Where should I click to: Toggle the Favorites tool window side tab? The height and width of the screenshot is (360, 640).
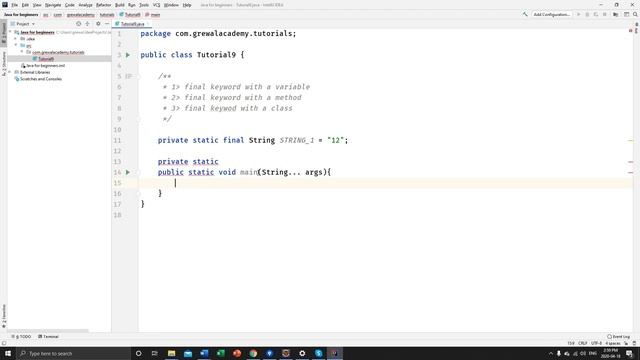coord(4,316)
